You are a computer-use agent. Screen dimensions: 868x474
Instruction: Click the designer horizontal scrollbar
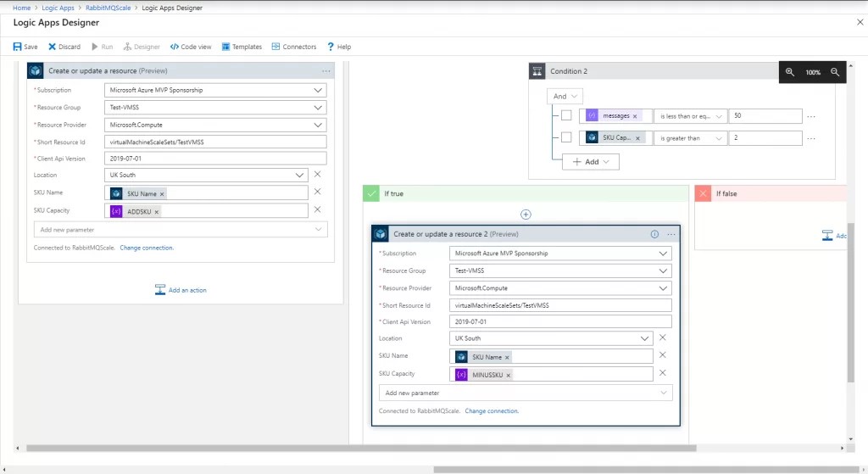(x=361, y=448)
